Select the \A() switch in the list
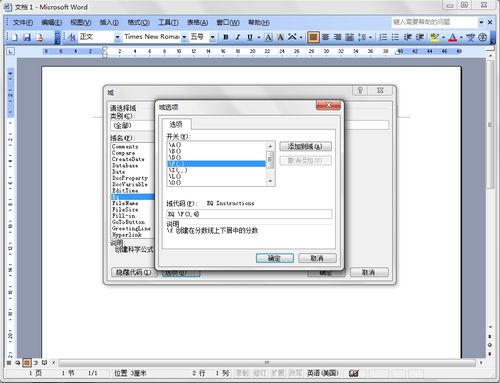The width and height of the screenshot is (500, 383). coord(216,145)
